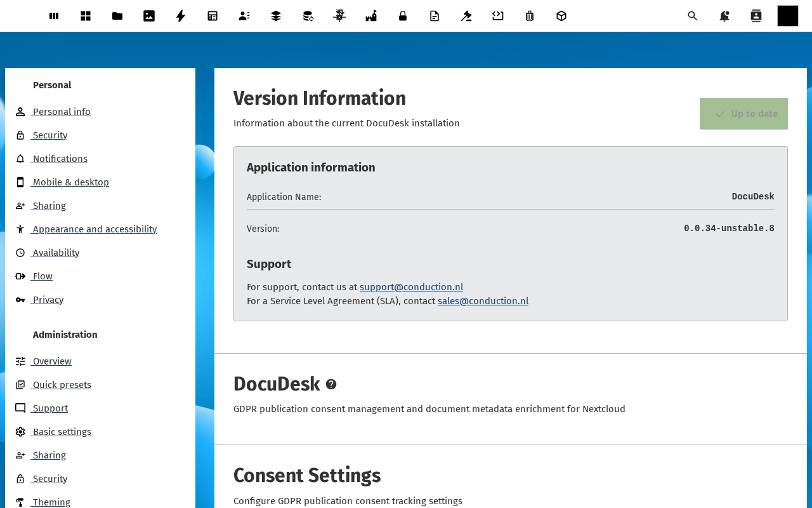Open administration Sharing settings

click(x=49, y=455)
